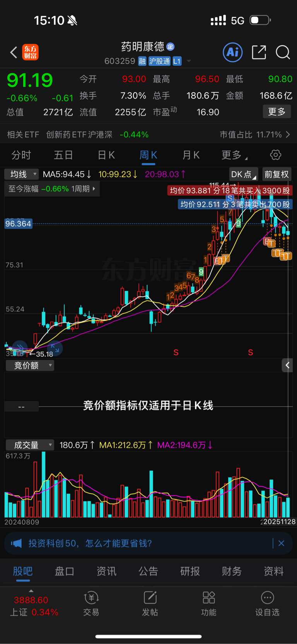Viewport: 297px width, 644px height.
Task: Open the 盘口 tab
Action: coord(65,571)
